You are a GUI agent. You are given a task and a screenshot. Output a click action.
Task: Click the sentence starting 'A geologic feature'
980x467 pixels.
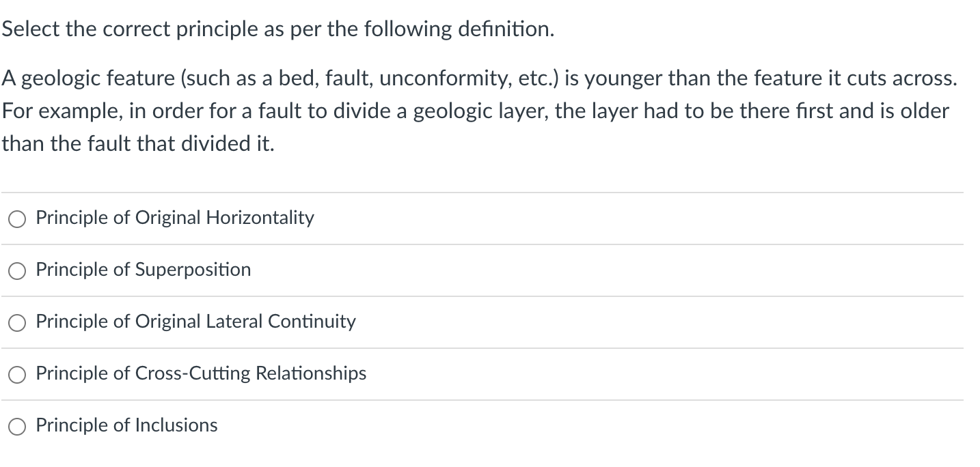coord(478,79)
